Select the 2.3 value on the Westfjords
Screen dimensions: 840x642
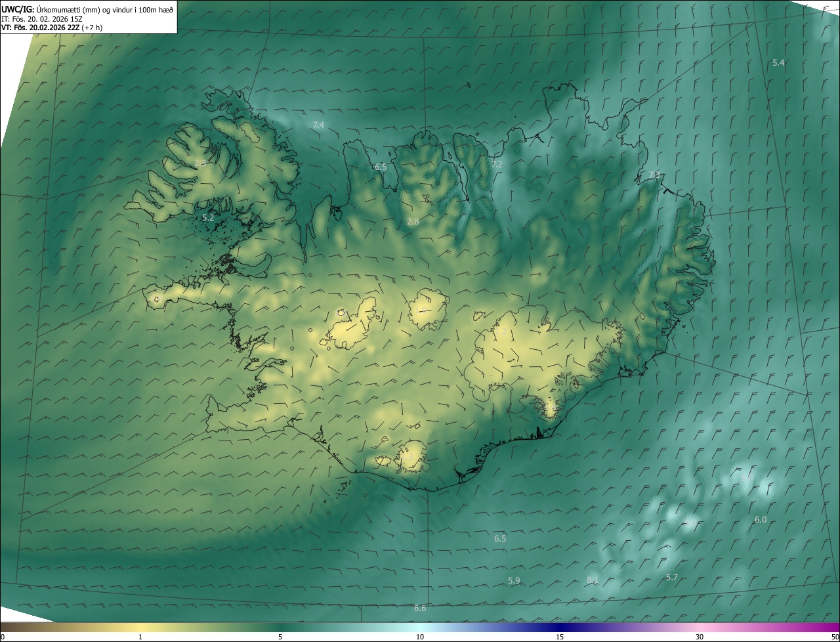(x=200, y=163)
